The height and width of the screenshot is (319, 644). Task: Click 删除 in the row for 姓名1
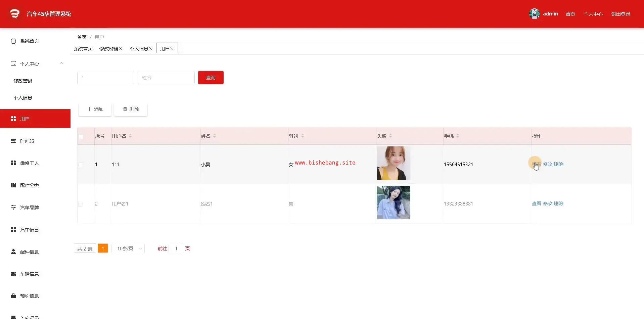pyautogui.click(x=558, y=203)
